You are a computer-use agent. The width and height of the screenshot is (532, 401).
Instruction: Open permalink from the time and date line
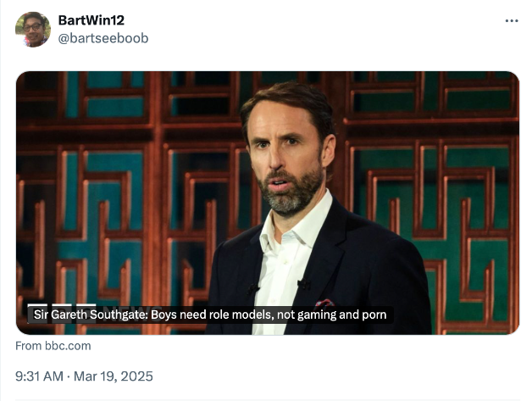tap(84, 376)
